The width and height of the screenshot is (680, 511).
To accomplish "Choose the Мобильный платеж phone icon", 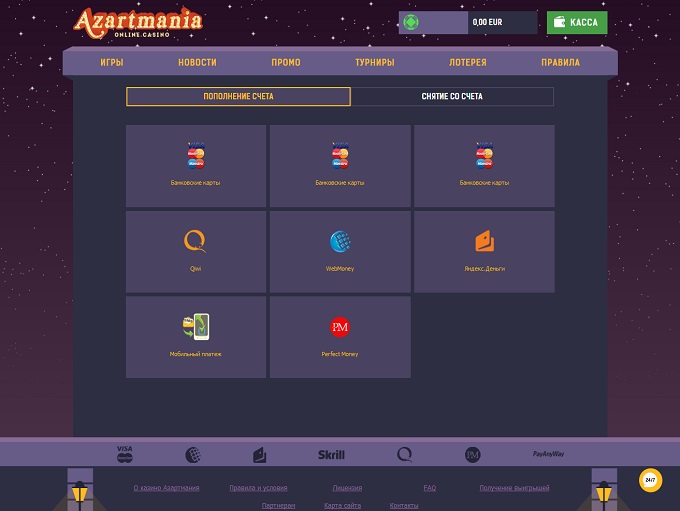I will [196, 327].
